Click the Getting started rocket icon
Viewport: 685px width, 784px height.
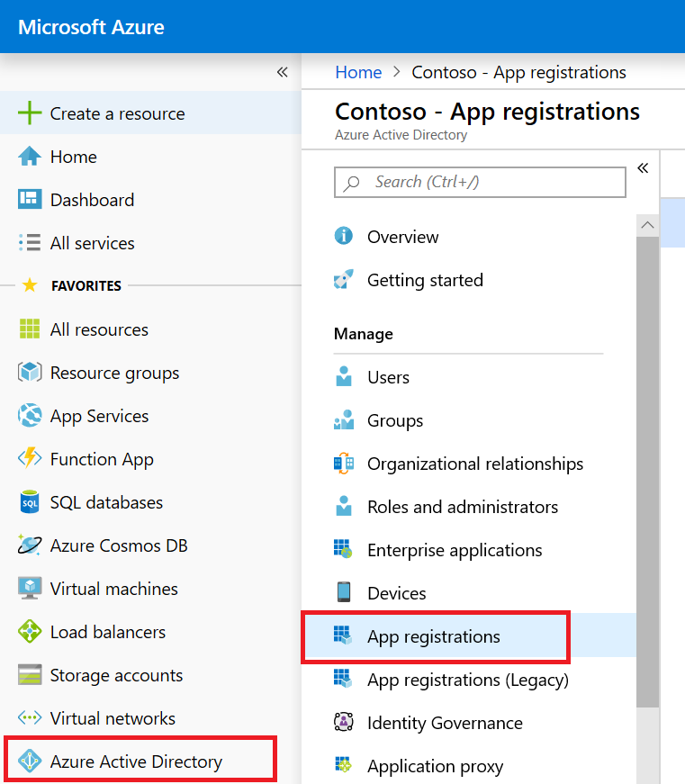344,279
